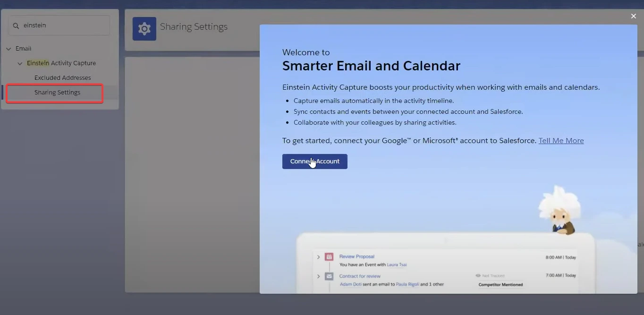Click the Review Proposal event calendar icon

pyautogui.click(x=329, y=257)
